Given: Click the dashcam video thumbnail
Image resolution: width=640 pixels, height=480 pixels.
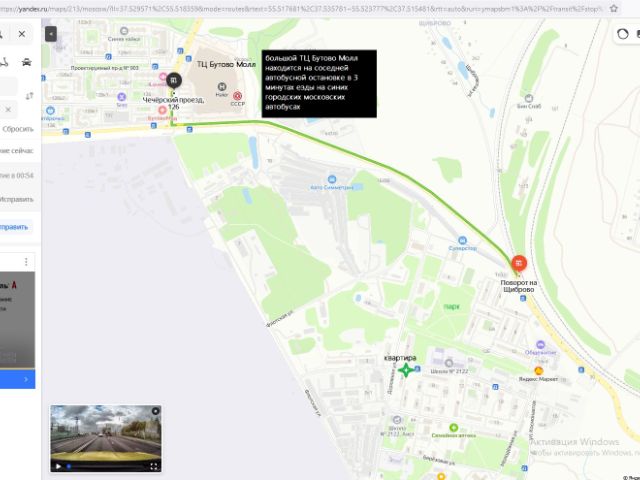Looking at the screenshot, I should [106, 438].
